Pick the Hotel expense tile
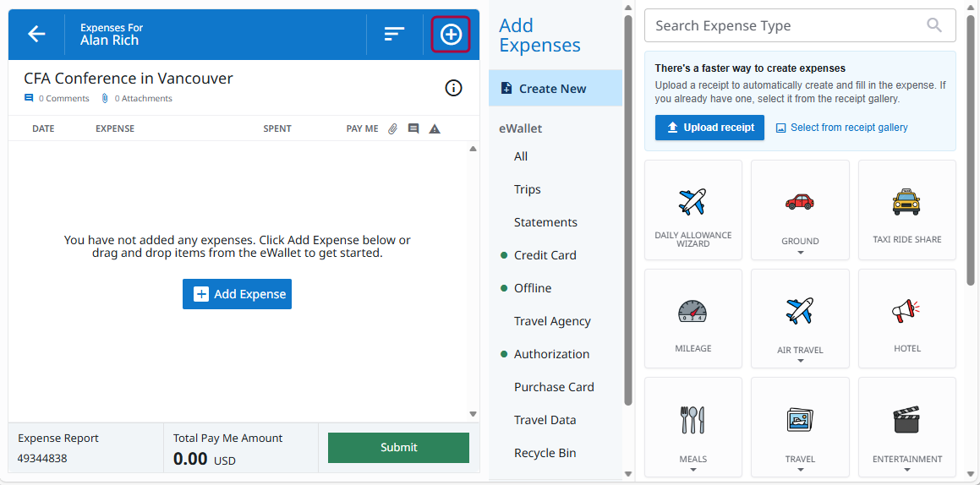This screenshot has width=980, height=485. tap(906, 319)
